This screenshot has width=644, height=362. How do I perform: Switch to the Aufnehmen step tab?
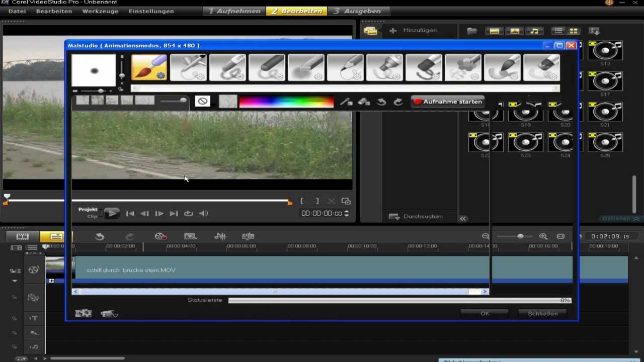pos(234,11)
